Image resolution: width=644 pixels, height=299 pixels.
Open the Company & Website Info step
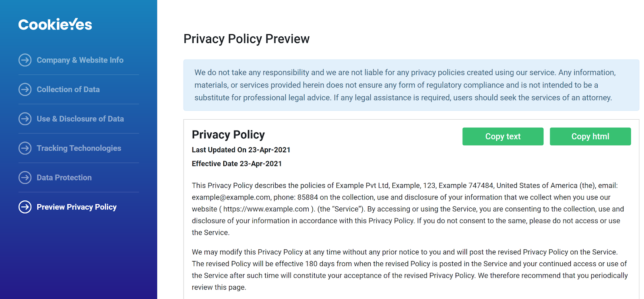click(x=80, y=60)
